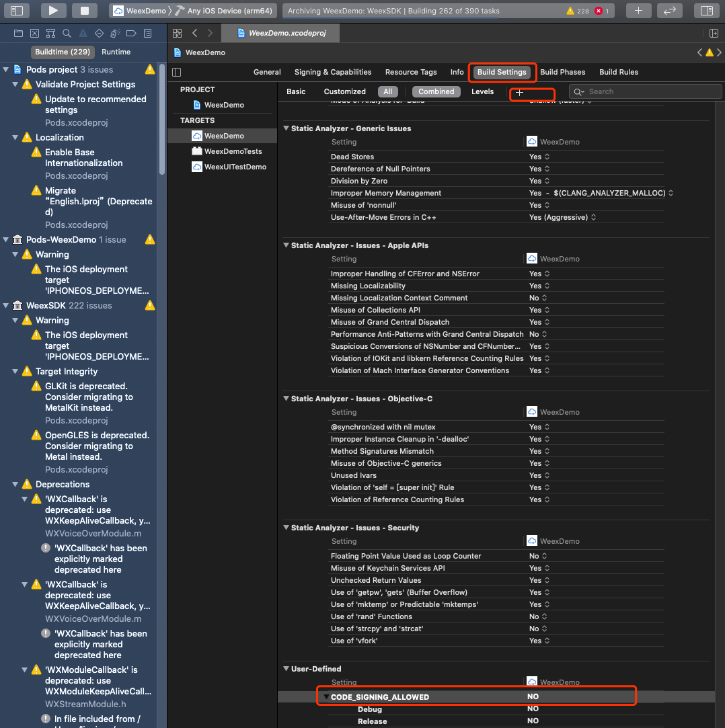The height and width of the screenshot is (728, 725).
Task: Collapse the Pods-WeexDemo issue group
Action: [6, 239]
